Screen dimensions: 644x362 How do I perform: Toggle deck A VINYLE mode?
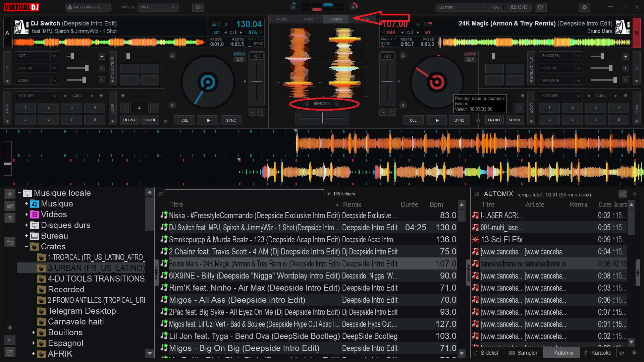(239, 54)
